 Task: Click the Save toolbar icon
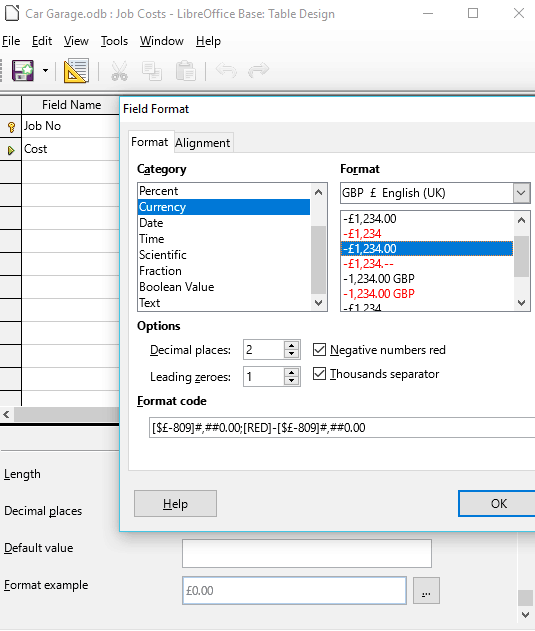tap(23, 70)
